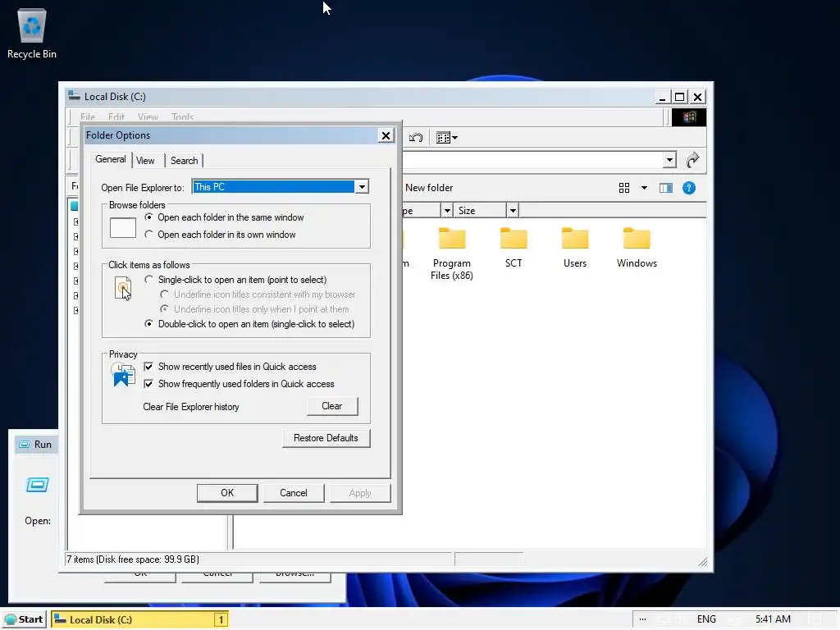Click the Apply button
The height and width of the screenshot is (630, 840).
(360, 493)
